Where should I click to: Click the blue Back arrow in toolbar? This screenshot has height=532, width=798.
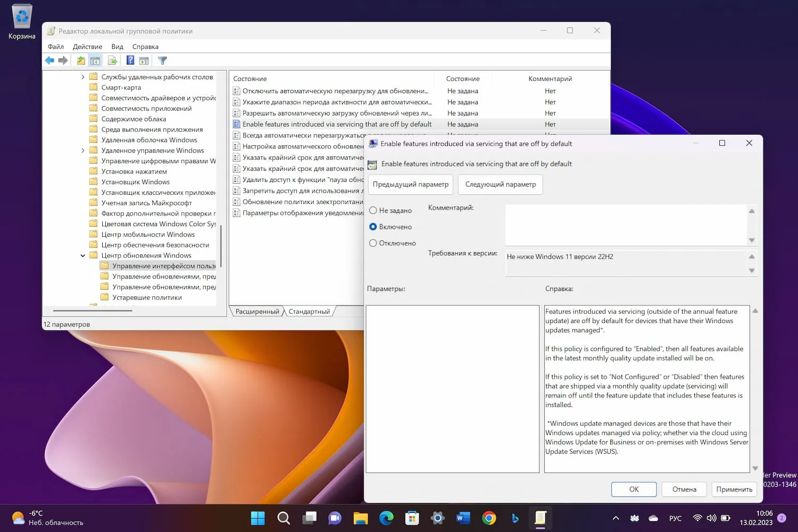pos(49,61)
